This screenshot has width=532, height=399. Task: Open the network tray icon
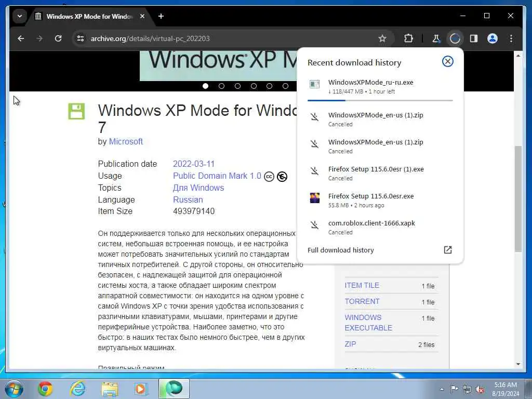tap(467, 390)
